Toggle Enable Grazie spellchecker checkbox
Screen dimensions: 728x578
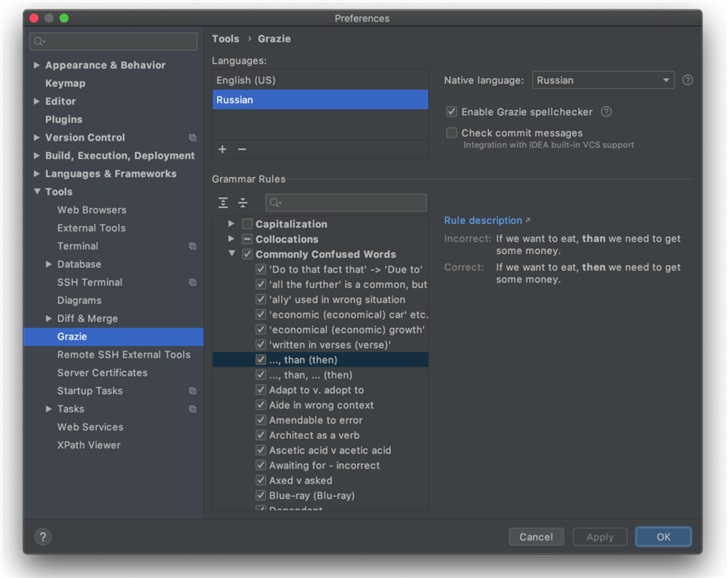pos(451,112)
